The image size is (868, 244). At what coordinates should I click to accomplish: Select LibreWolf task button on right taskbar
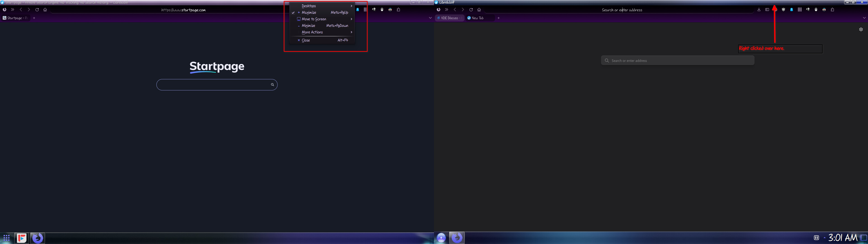coord(457,238)
